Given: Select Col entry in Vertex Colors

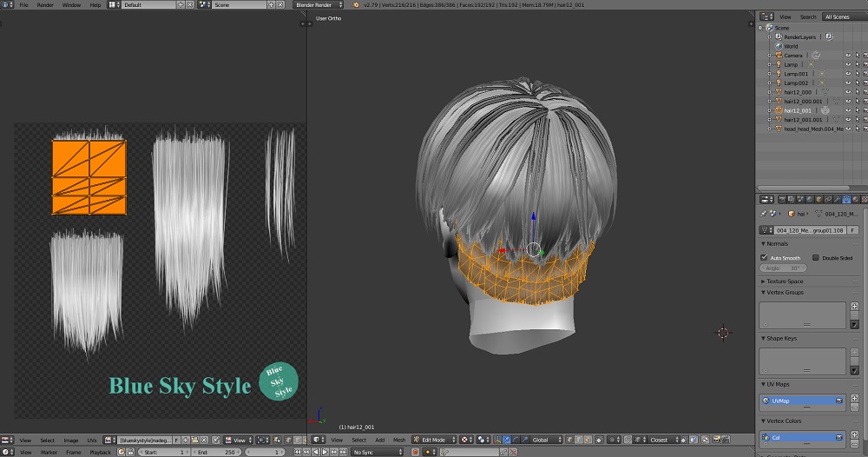Looking at the screenshot, I should point(802,437).
